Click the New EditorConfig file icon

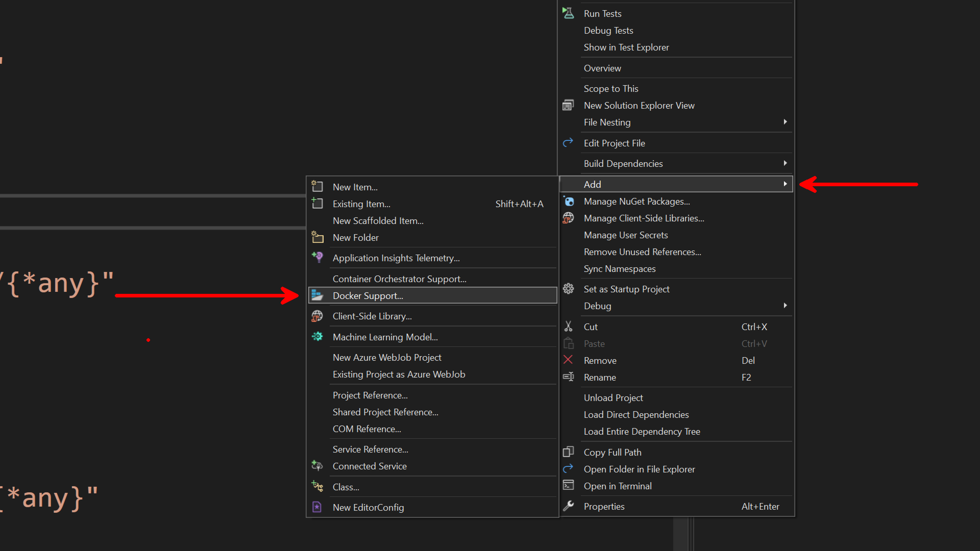(x=317, y=507)
